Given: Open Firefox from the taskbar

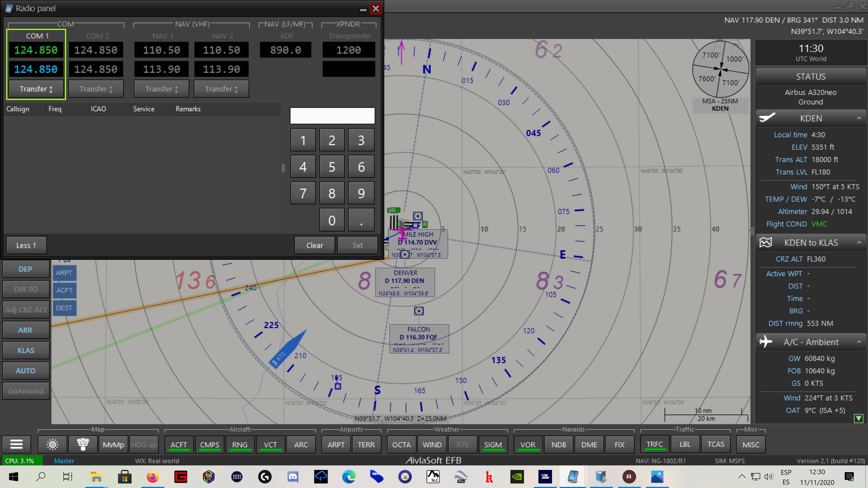Looking at the screenshot, I should 153,476.
